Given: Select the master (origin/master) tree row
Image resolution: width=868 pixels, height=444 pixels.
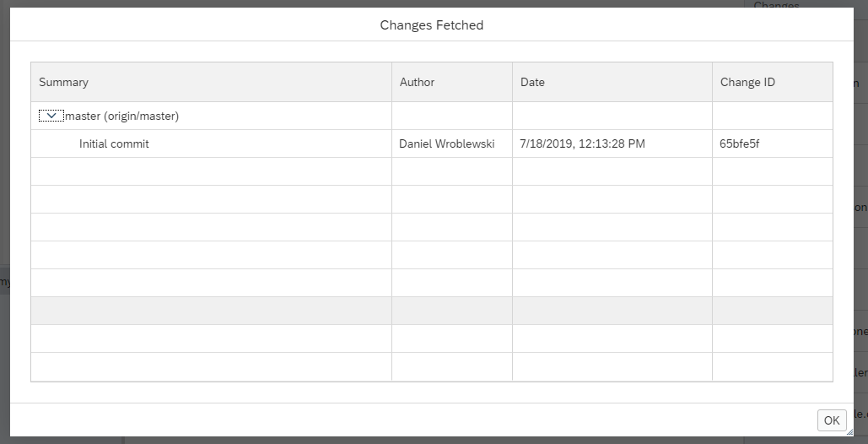Looking at the screenshot, I should tap(432, 116).
